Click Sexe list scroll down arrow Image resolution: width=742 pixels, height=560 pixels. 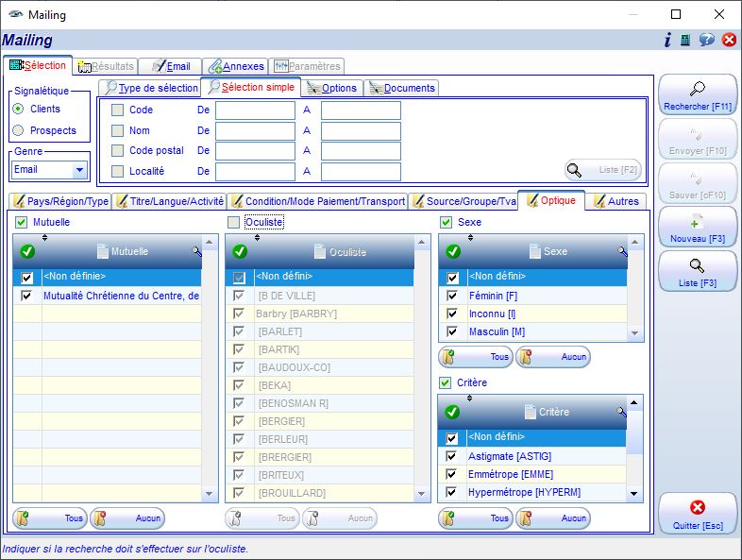(634, 333)
